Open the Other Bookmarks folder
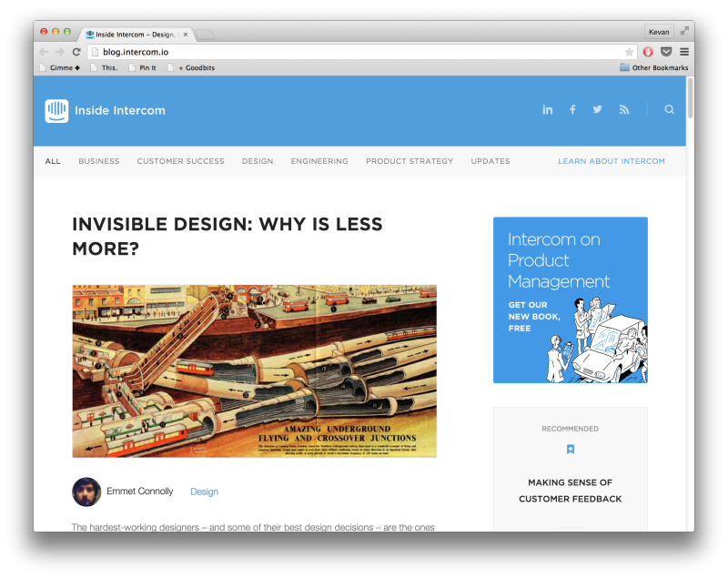 tap(653, 67)
